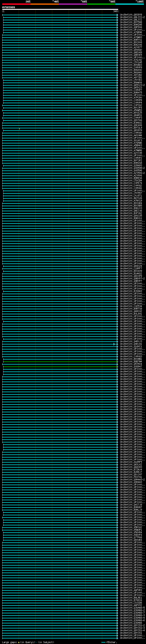Select hit label UniRef100_Q6EU49
146x644 pixels.
tap(131, 52)
